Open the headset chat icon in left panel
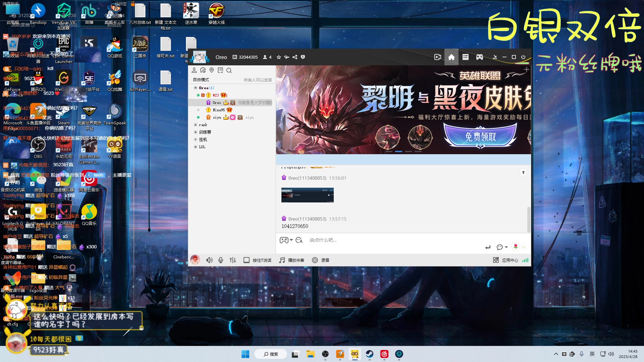Image resolution: width=644 pixels, height=362 pixels. [203, 70]
